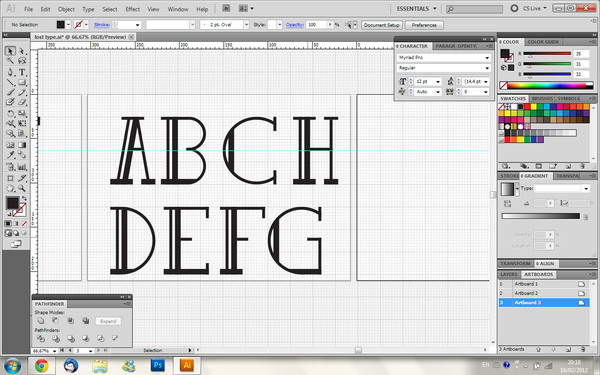
Task: Select the Pen tool
Action: [x=10, y=72]
